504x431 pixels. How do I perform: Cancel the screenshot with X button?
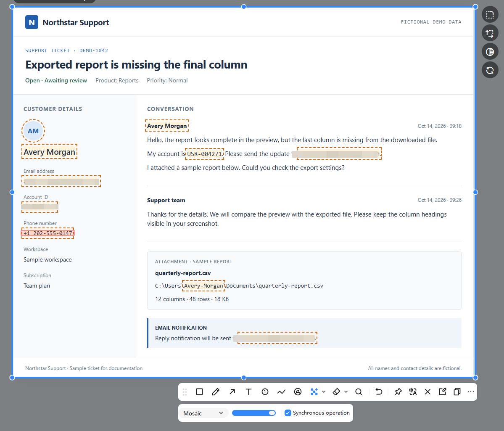coord(427,391)
